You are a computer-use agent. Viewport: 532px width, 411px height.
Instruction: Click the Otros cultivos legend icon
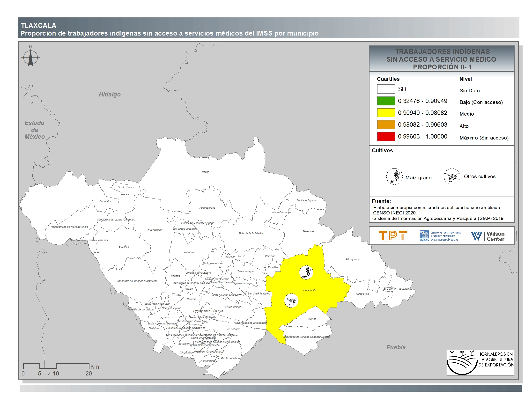pyautogui.click(x=452, y=176)
